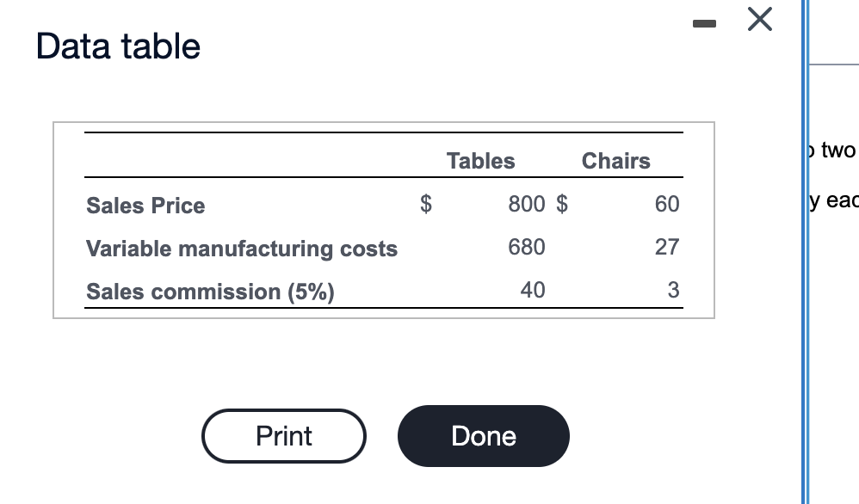
Task: Click the X close icon
Action: pos(758,20)
